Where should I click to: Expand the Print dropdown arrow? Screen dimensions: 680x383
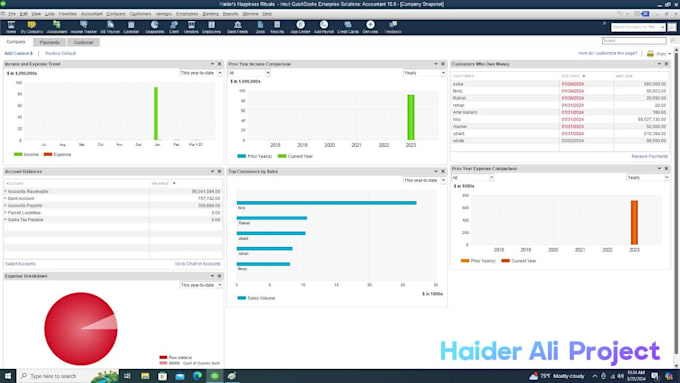point(670,54)
